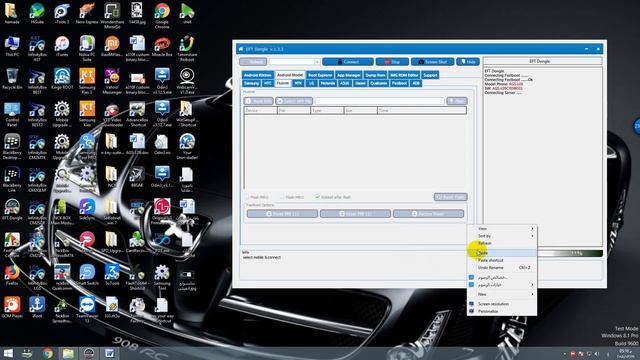The height and width of the screenshot is (360, 640).
Task: Select the ADB brand tab
Action: (416, 83)
